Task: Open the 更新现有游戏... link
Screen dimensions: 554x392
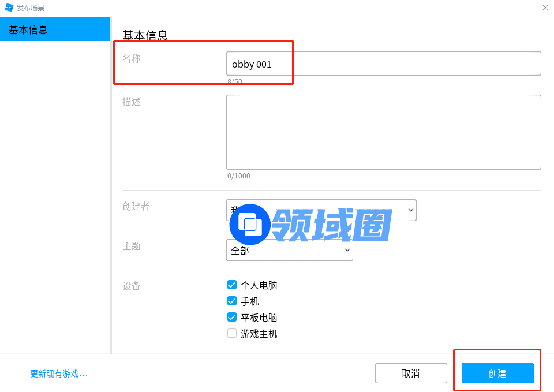Action: [59, 374]
